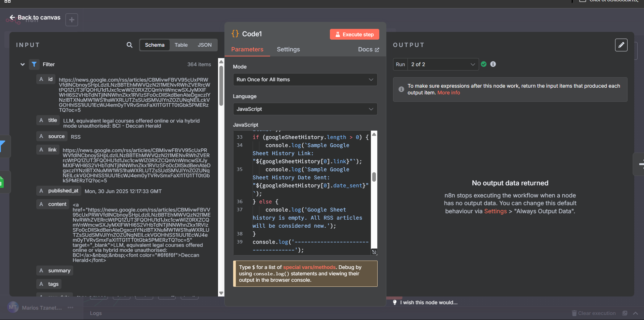The width and height of the screenshot is (644, 320).
Task: Click the input panel scroll down arrow
Action: coord(221,293)
